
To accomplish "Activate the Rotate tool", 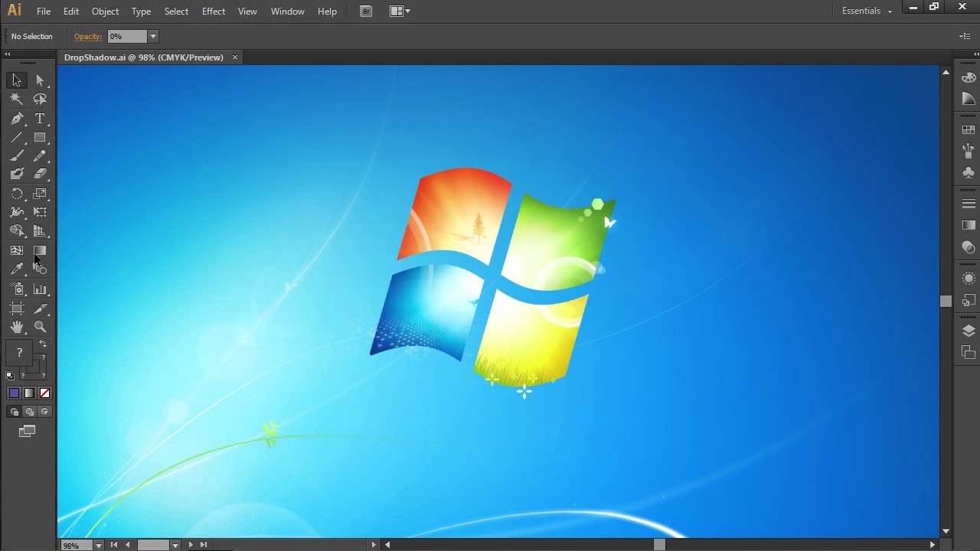I will point(17,194).
